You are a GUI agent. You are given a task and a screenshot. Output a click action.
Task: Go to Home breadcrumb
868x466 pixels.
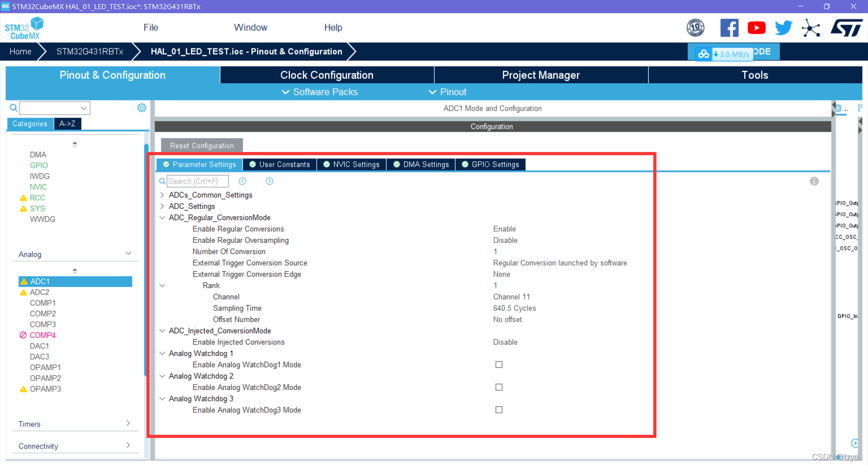pyautogui.click(x=20, y=52)
